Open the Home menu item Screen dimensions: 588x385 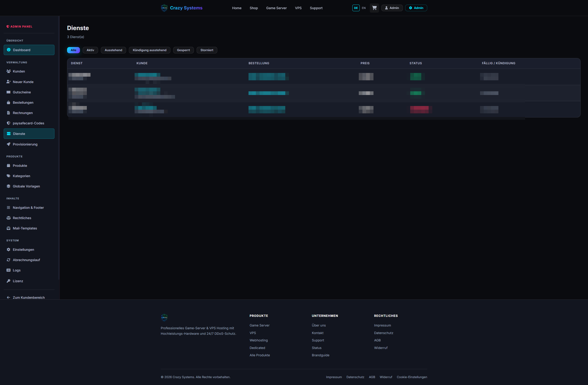237,8
